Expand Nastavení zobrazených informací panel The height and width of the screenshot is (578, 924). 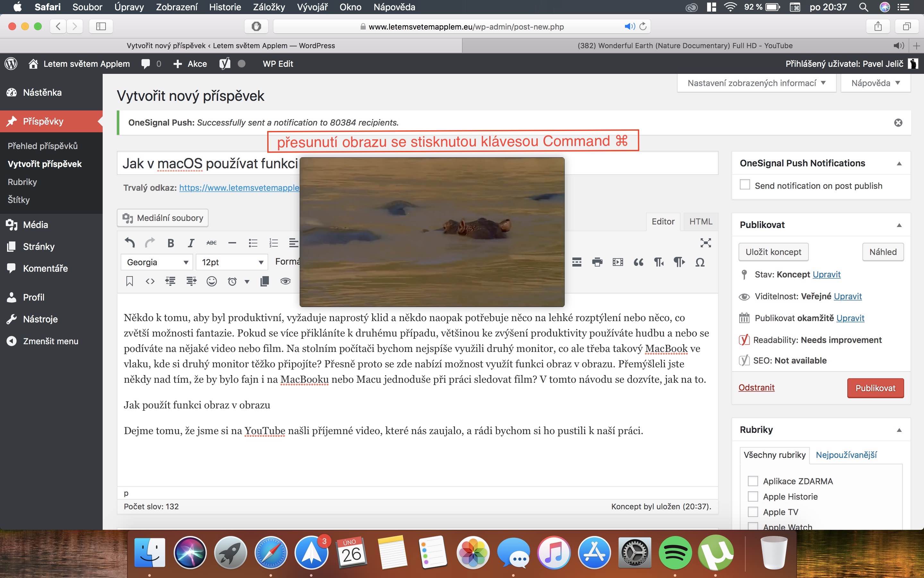[757, 83]
